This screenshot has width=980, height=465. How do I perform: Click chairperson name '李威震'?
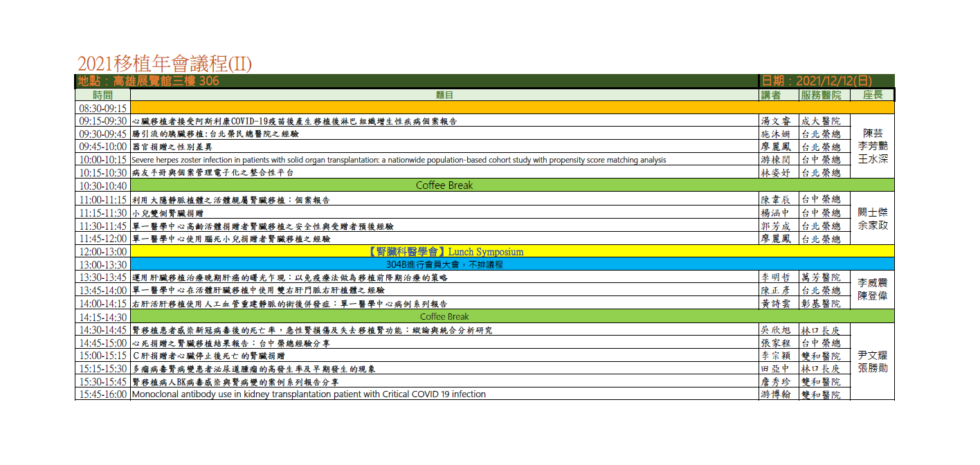[873, 283]
